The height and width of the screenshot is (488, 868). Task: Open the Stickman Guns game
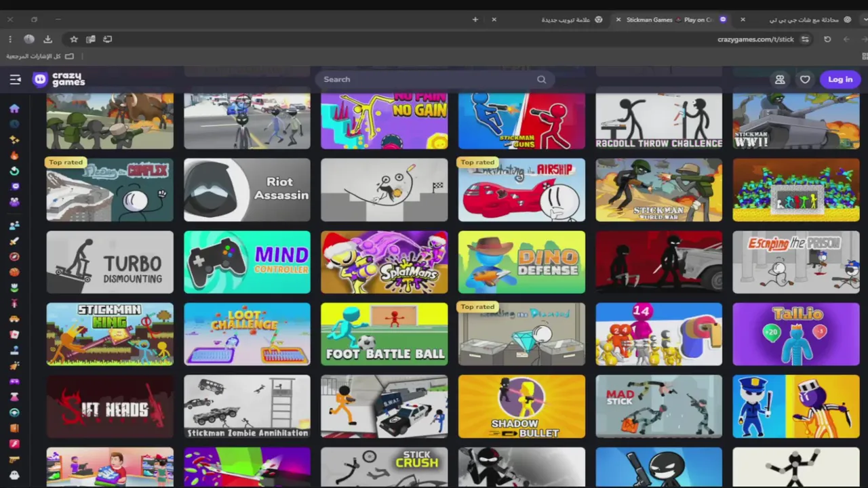point(521,121)
